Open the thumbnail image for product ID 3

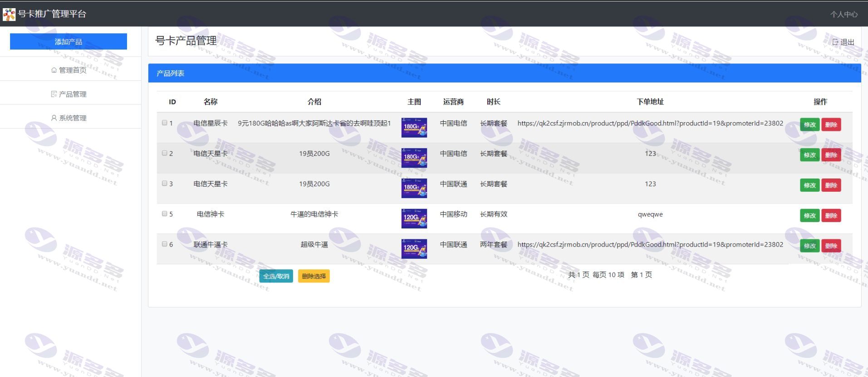pos(414,188)
